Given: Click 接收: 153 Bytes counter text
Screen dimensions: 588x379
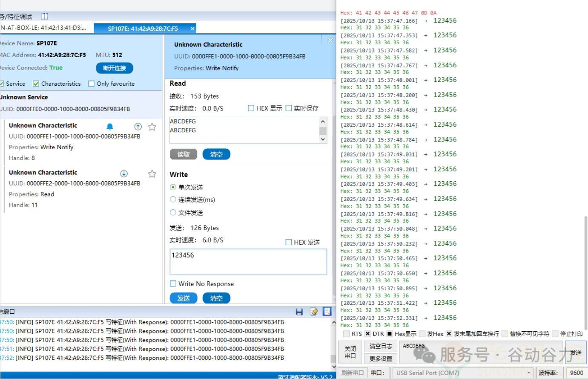Looking at the screenshot, I should coord(194,96).
